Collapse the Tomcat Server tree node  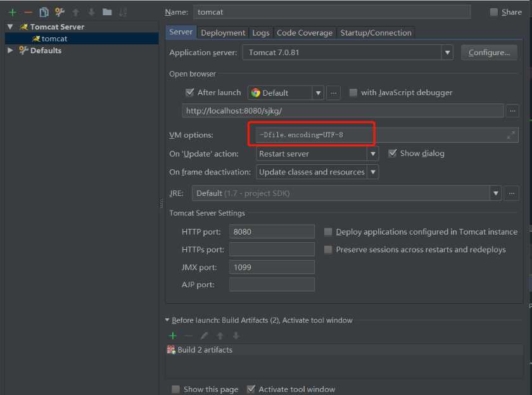tap(10, 27)
